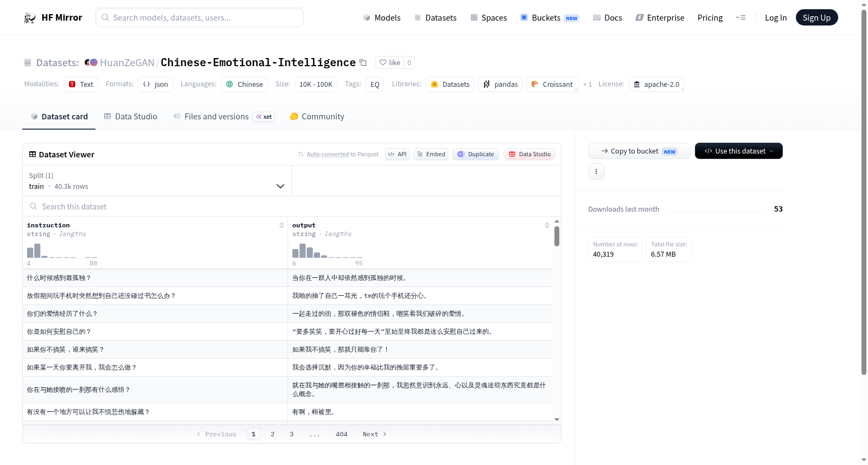
Task: Jump to page 404 of dataset
Action: pos(341,434)
